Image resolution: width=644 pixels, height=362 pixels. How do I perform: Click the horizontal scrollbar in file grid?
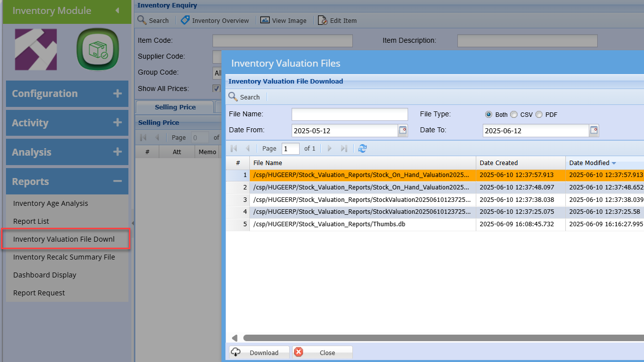pyautogui.click(x=438, y=338)
